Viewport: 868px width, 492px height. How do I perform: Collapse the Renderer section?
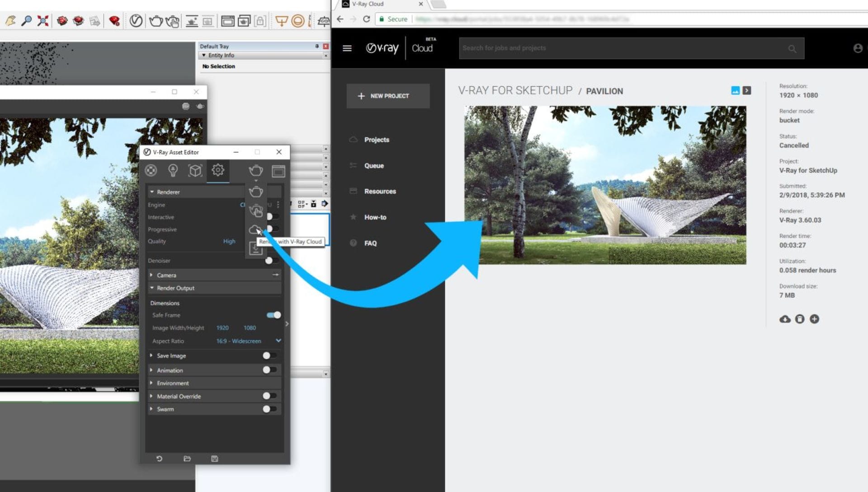[152, 192]
